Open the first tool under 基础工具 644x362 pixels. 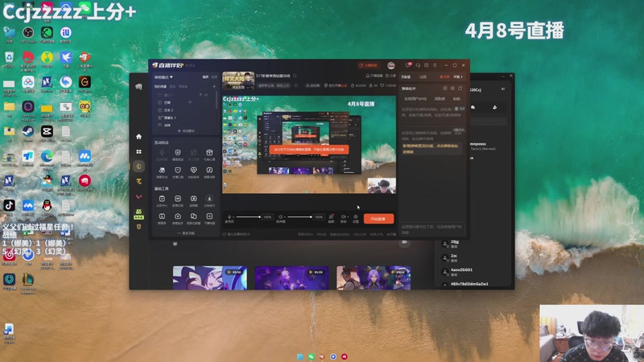[162, 200]
